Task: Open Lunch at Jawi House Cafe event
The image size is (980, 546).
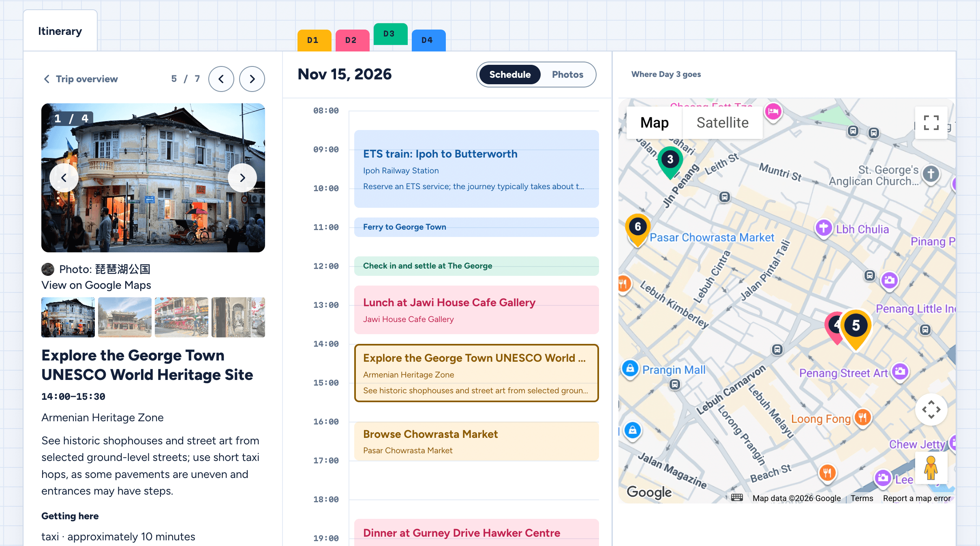Action: pyautogui.click(x=476, y=310)
